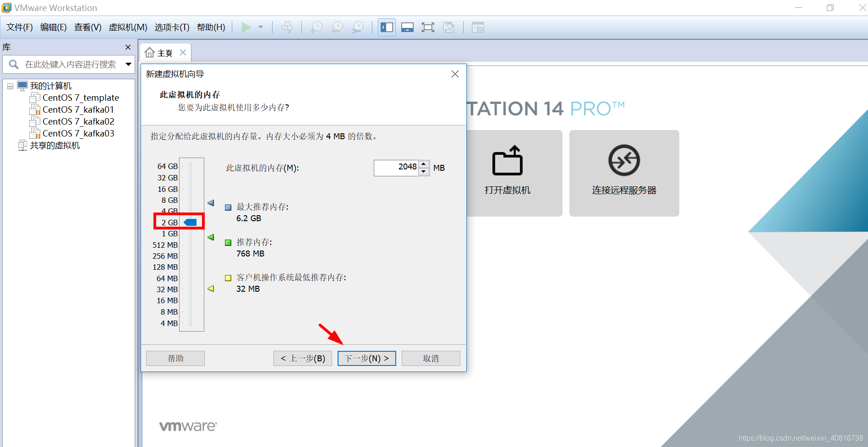Click the library search magnifier icon
The image size is (868, 447).
tap(14, 64)
